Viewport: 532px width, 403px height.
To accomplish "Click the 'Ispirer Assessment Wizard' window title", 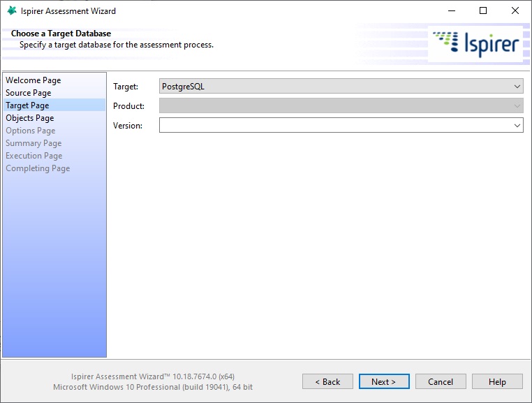I will tap(68, 11).
